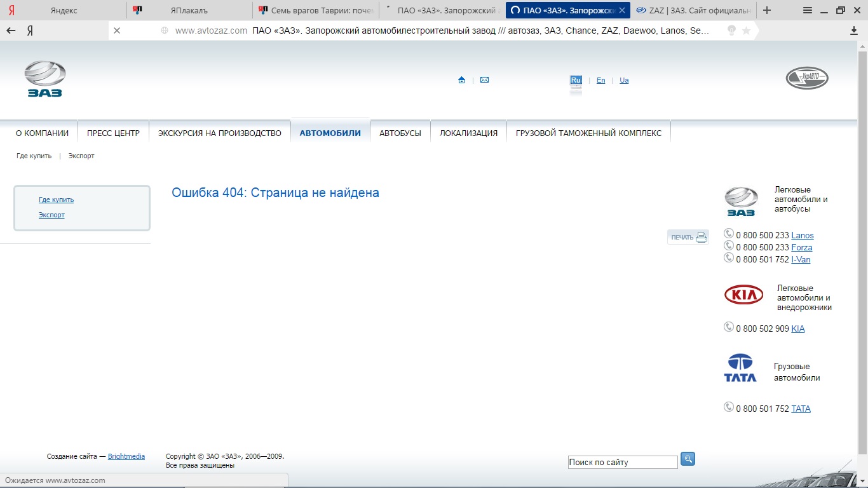Screen dimensions: 868x488
Task: Click the browser address bar URL www.avtozaz.com
Action: point(211,30)
